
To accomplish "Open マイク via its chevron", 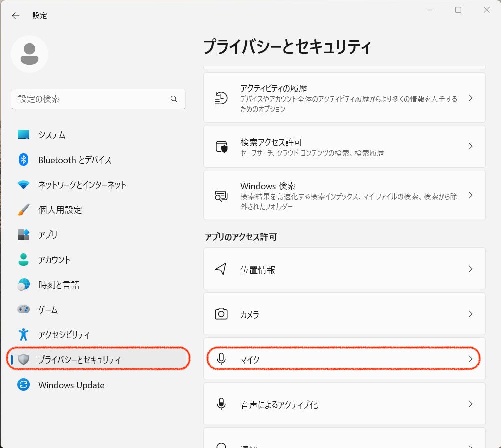I will (470, 359).
